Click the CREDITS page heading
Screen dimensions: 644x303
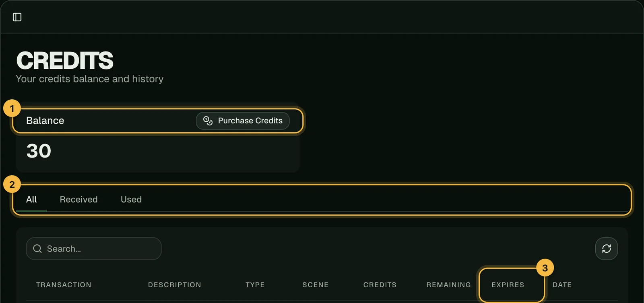[x=65, y=60]
